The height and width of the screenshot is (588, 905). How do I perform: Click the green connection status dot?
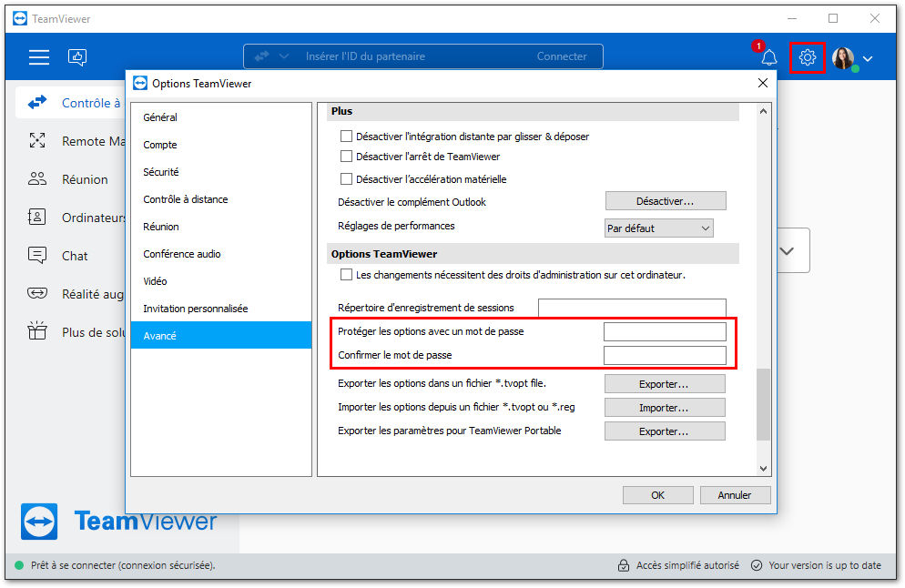coord(19,565)
